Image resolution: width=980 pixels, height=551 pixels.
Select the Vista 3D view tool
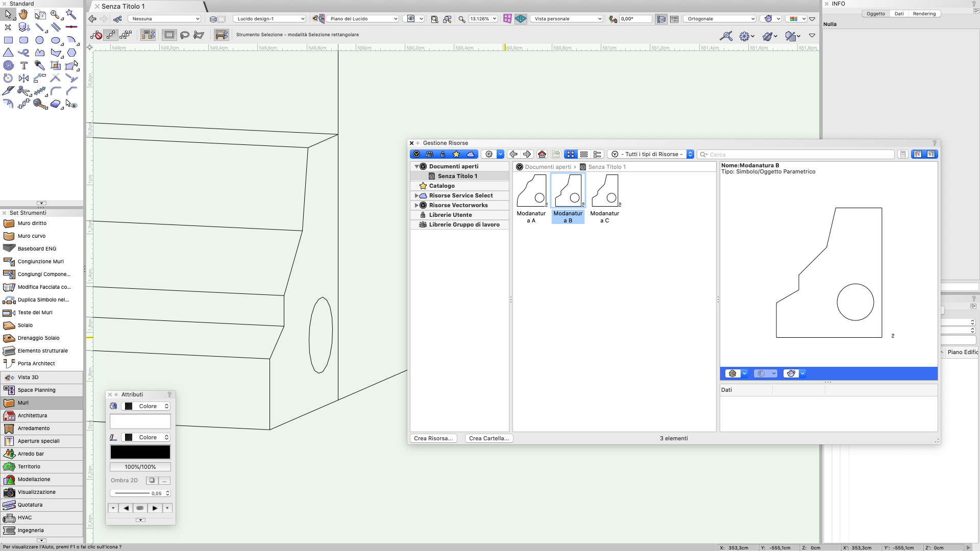[x=28, y=377]
